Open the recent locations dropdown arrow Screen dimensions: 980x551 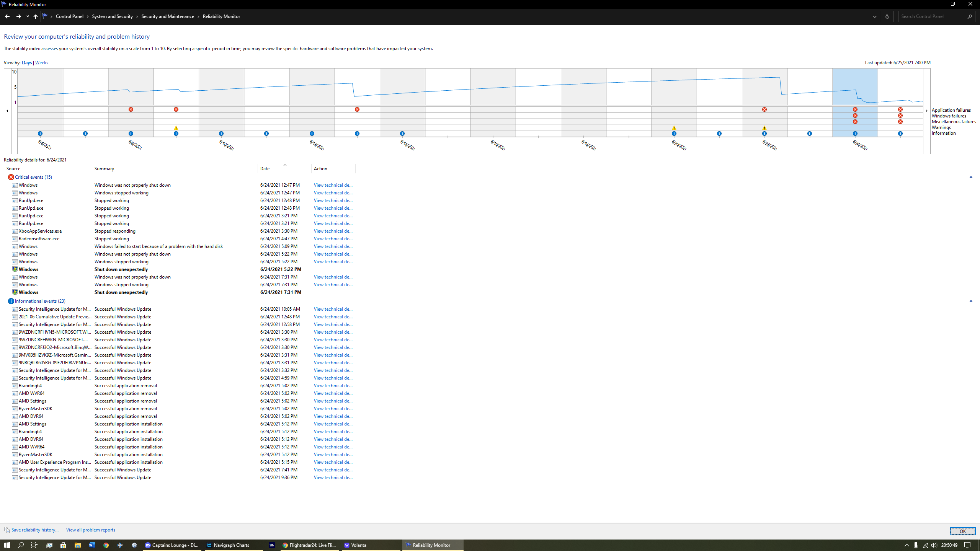point(28,16)
